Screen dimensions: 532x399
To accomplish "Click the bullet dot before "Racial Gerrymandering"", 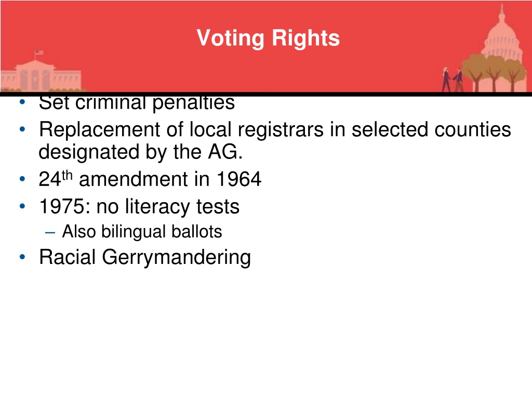I will pos(22,257).
